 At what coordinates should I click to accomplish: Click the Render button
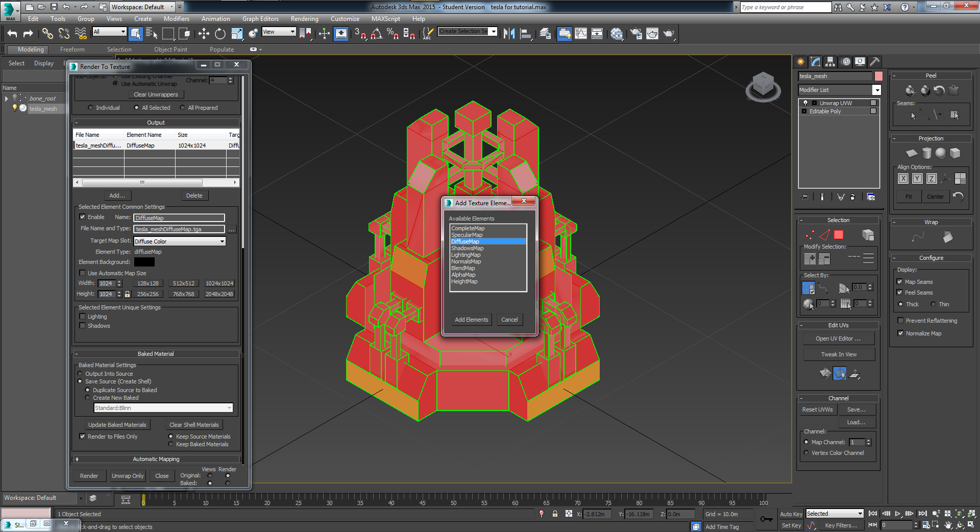point(89,476)
